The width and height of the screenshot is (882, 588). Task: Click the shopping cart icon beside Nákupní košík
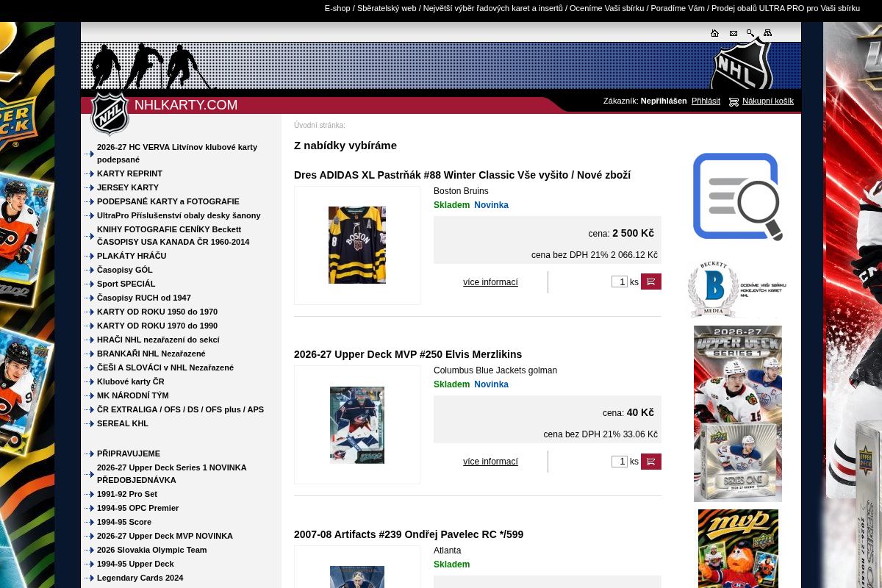click(734, 101)
